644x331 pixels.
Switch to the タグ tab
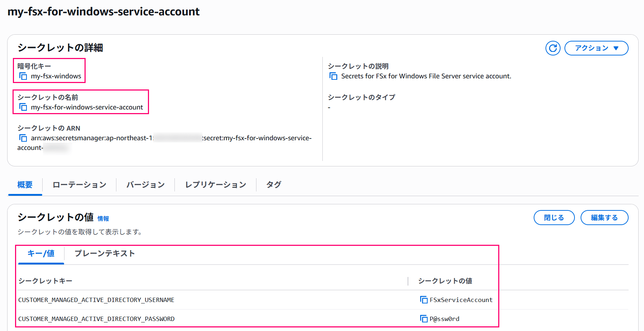pyautogui.click(x=273, y=185)
